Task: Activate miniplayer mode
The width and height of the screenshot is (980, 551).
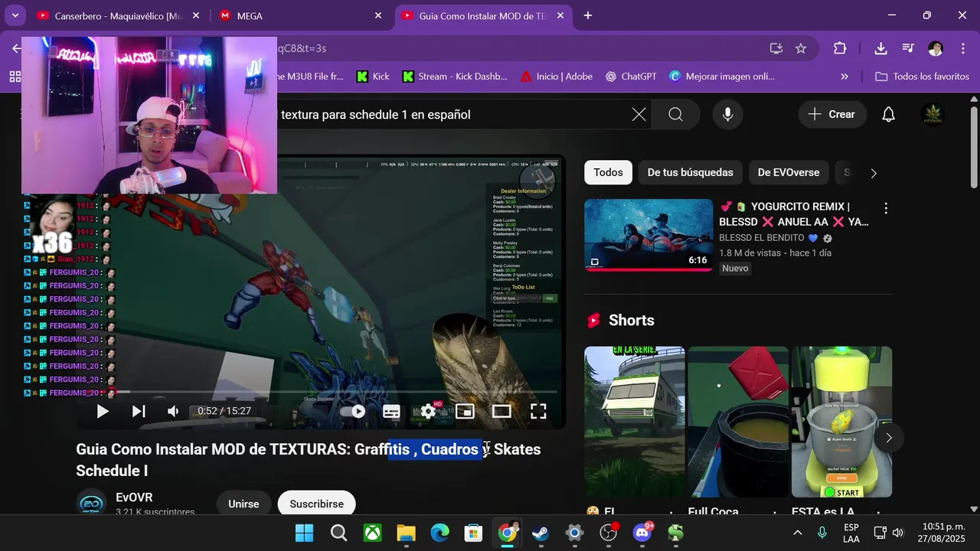Action: [465, 411]
